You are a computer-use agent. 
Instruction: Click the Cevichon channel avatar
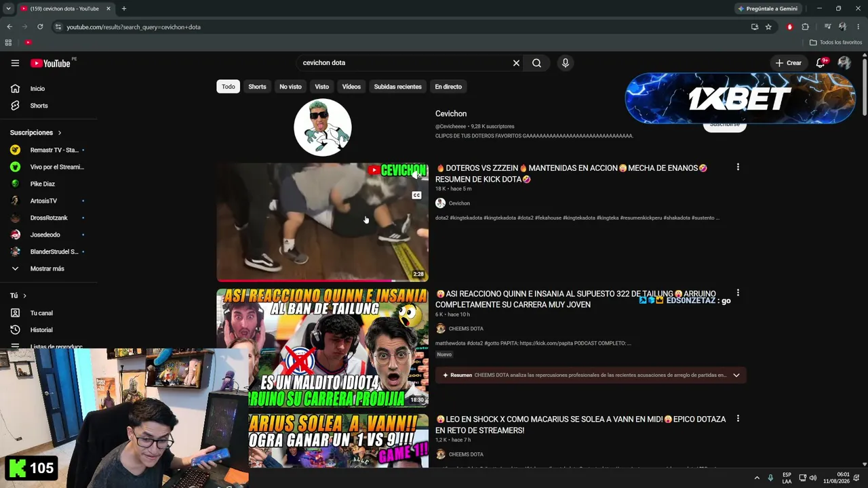tap(323, 127)
